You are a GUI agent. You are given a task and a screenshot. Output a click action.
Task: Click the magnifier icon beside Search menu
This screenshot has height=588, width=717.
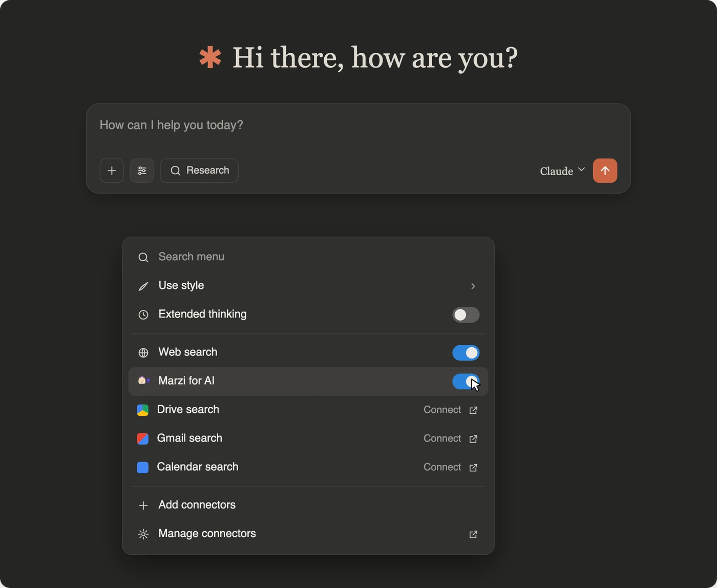click(143, 258)
